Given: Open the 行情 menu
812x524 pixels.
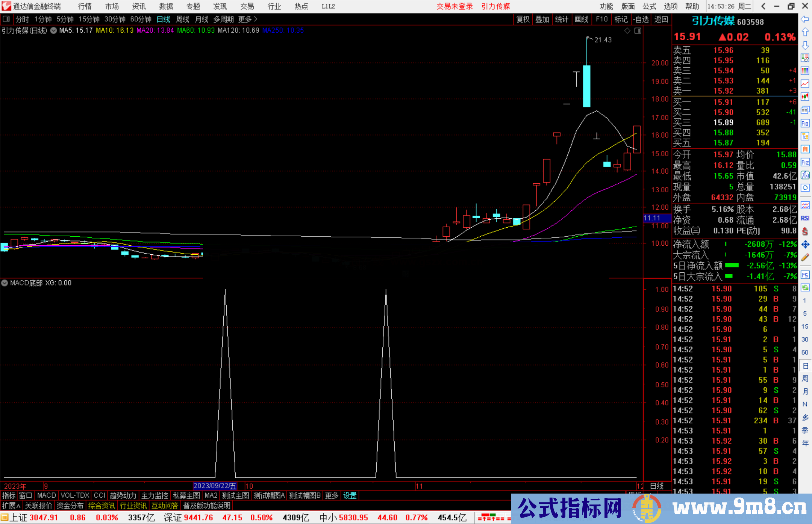Looking at the screenshot, I should point(85,6).
